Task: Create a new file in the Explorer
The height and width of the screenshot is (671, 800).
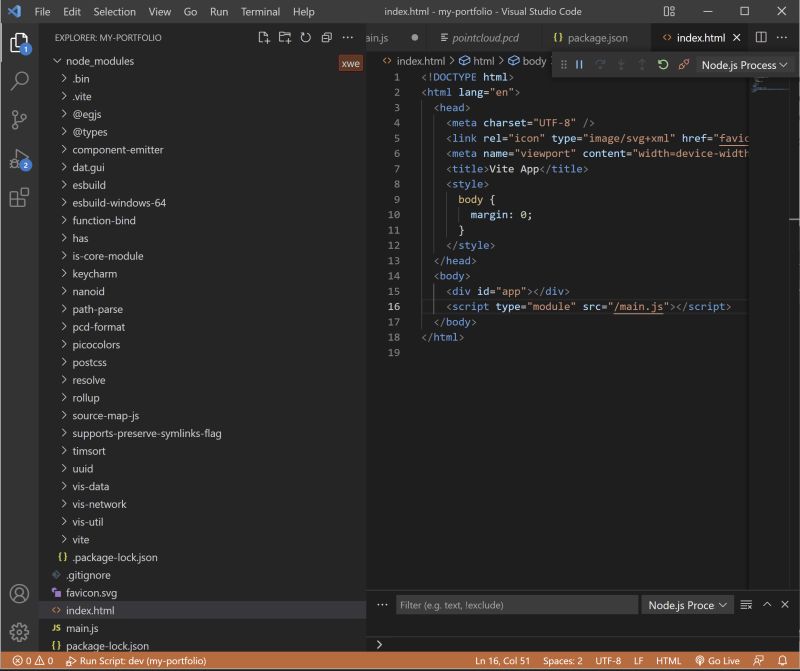Action: coord(263,38)
